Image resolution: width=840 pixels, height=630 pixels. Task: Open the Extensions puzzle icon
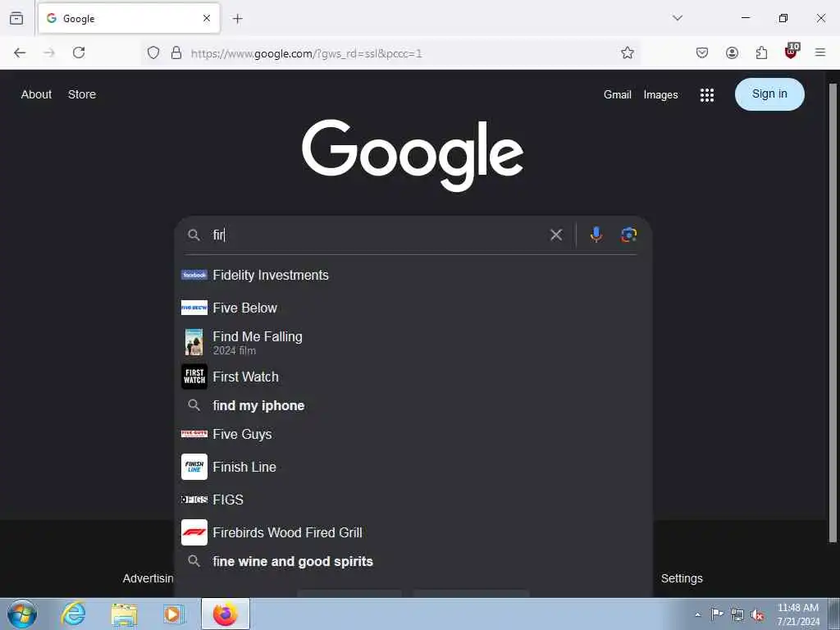point(761,52)
